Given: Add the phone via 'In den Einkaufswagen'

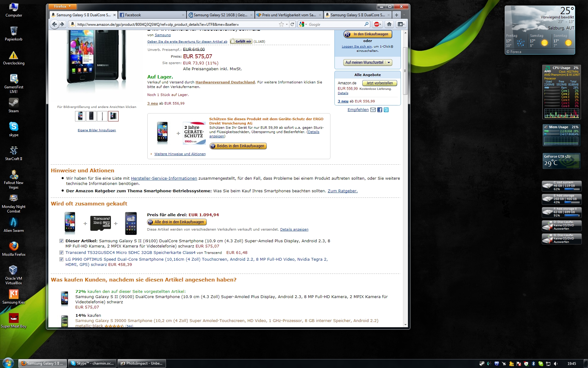Looking at the screenshot, I should click(367, 34).
